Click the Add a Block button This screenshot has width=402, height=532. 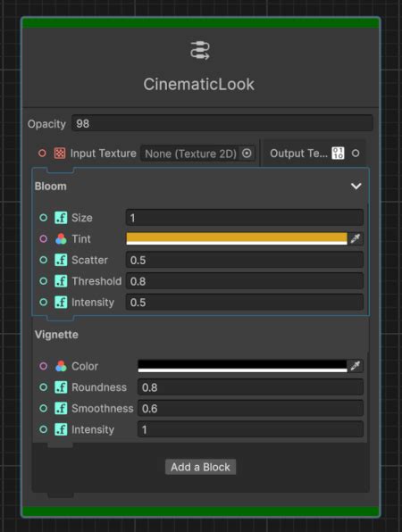click(x=200, y=467)
